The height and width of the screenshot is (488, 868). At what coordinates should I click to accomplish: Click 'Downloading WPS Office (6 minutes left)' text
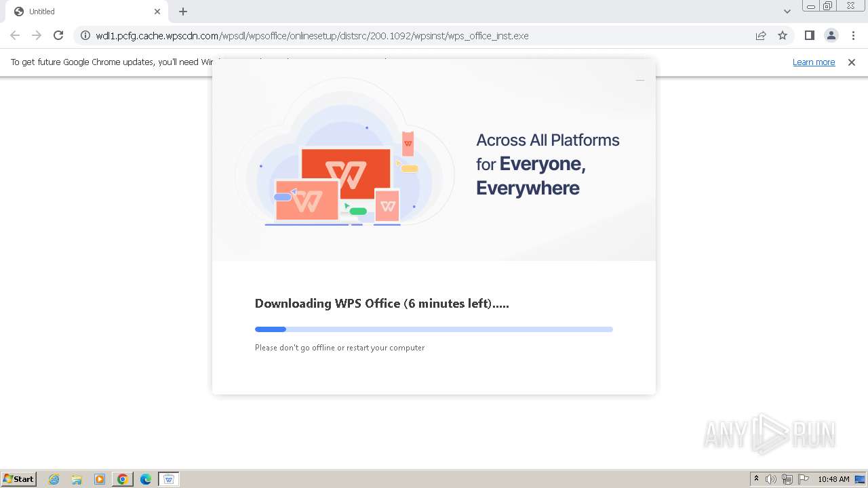(382, 304)
